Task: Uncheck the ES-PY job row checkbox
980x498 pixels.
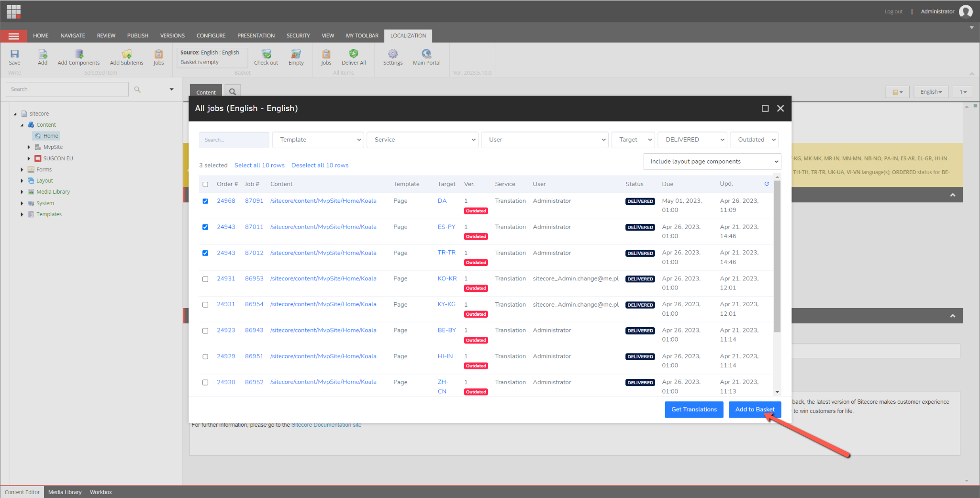Action: [x=205, y=227]
